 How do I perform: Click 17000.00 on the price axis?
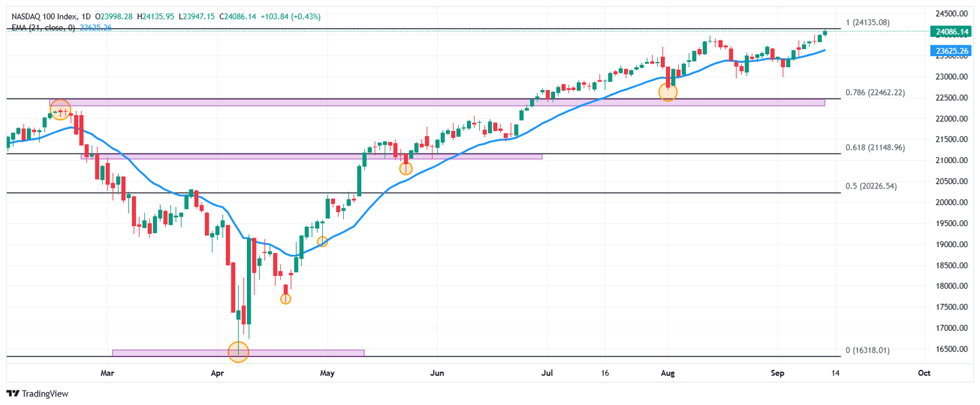point(952,328)
